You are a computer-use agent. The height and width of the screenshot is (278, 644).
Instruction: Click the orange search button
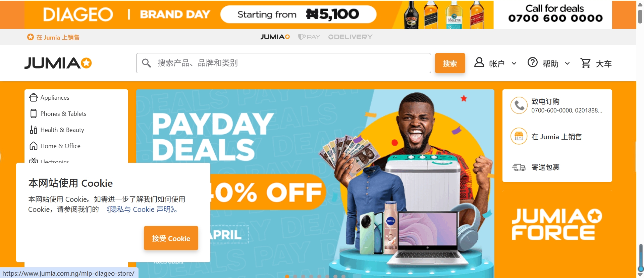(x=450, y=63)
